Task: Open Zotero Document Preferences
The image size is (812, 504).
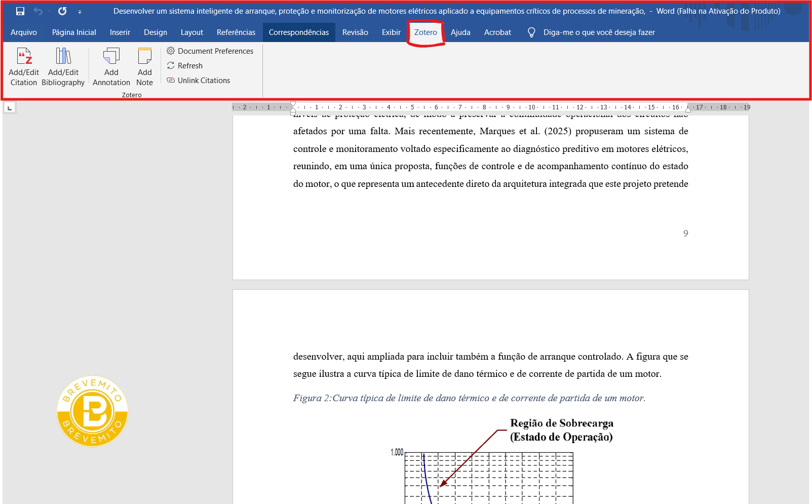Action: pos(210,51)
